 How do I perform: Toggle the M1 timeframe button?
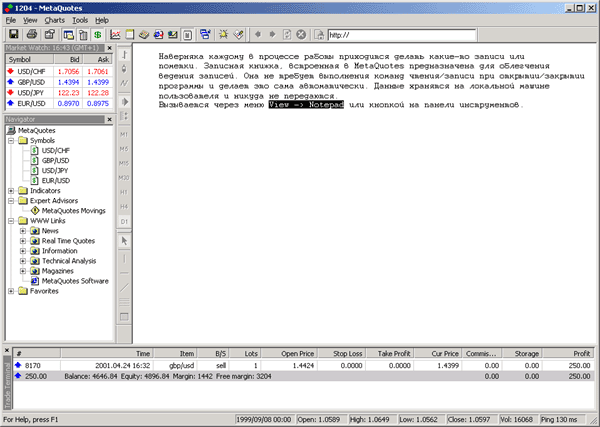tap(124, 135)
